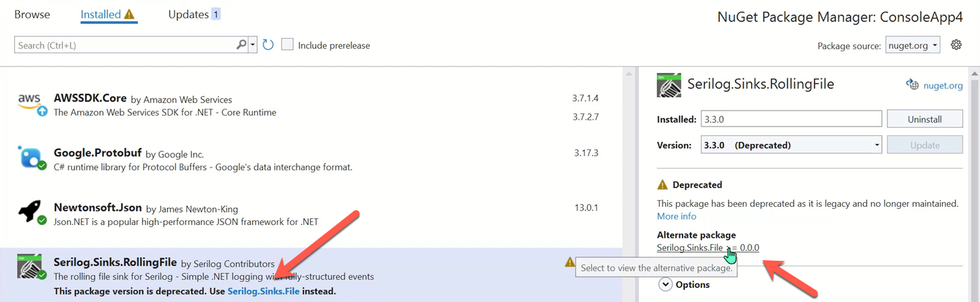Open the nuget.org link

943,85
